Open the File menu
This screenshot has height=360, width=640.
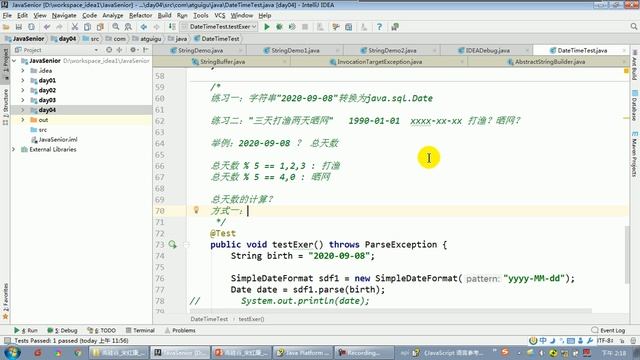point(7,16)
